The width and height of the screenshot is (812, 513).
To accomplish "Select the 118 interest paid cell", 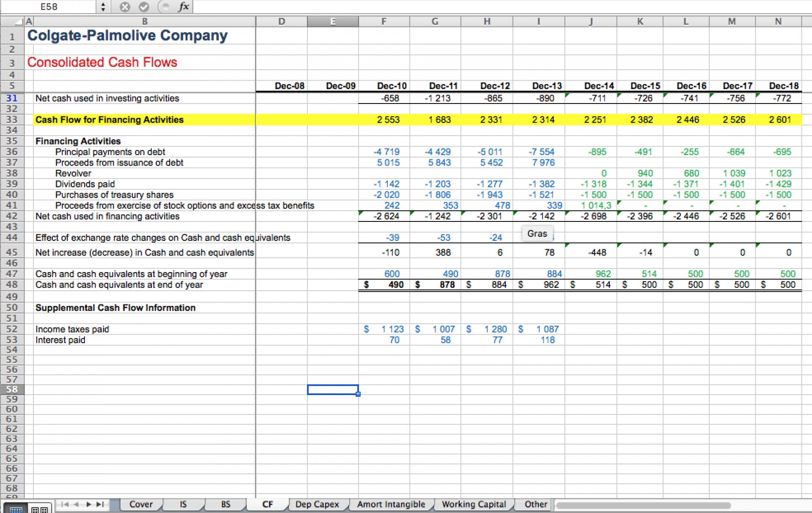I will click(539, 340).
